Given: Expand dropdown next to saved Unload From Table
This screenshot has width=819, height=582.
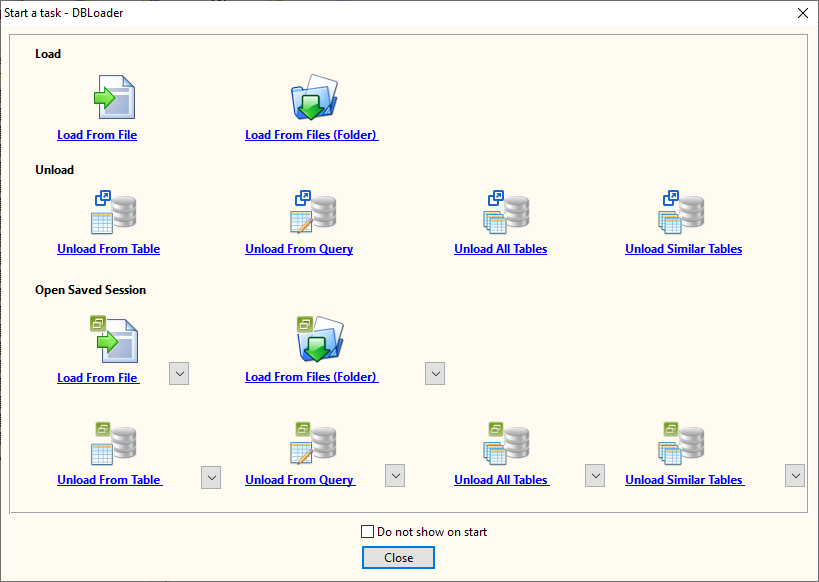Looking at the screenshot, I should (211, 478).
